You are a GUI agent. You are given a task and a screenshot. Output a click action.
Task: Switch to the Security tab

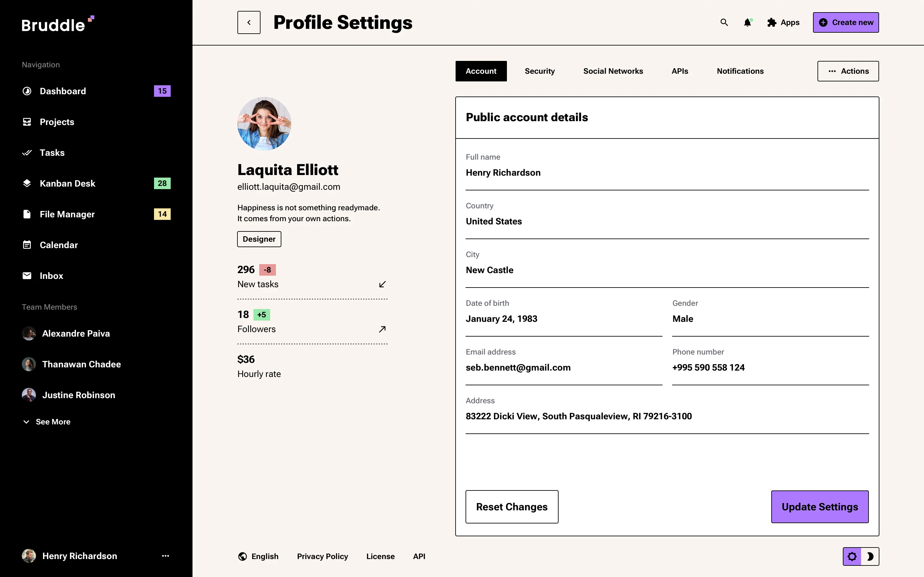(x=540, y=71)
